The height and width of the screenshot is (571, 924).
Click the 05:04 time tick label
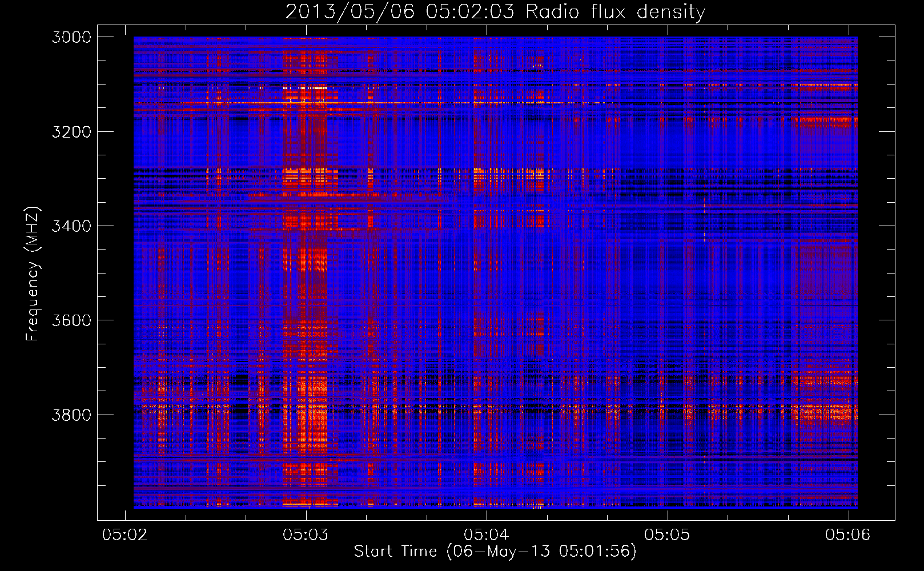tap(487, 534)
